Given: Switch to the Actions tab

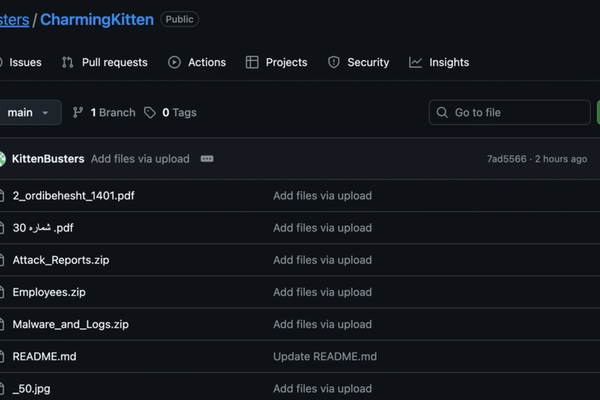Looking at the screenshot, I should coord(207,62).
